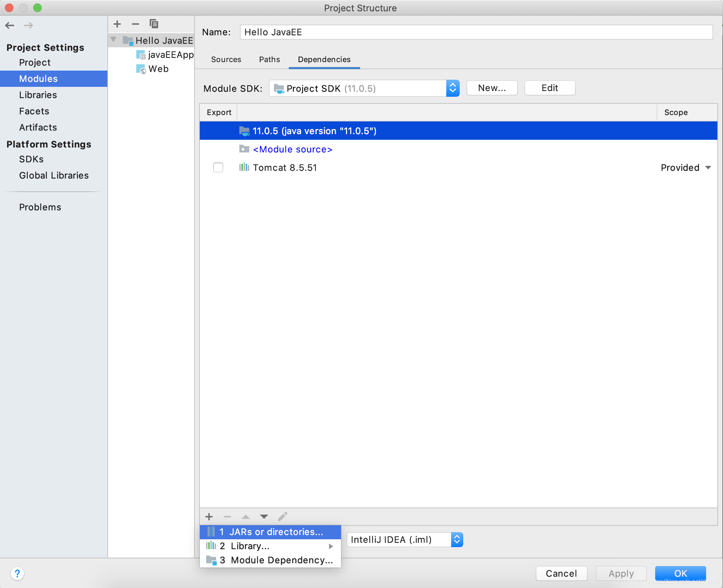This screenshot has height=588, width=723.
Task: Switch to the Paths tab
Action: pos(269,59)
